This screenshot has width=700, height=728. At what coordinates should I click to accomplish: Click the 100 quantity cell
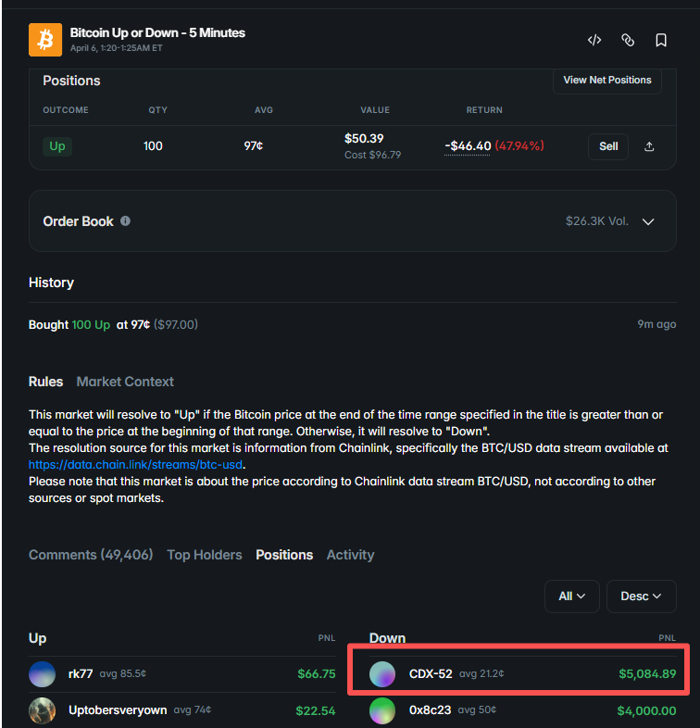[x=153, y=146]
